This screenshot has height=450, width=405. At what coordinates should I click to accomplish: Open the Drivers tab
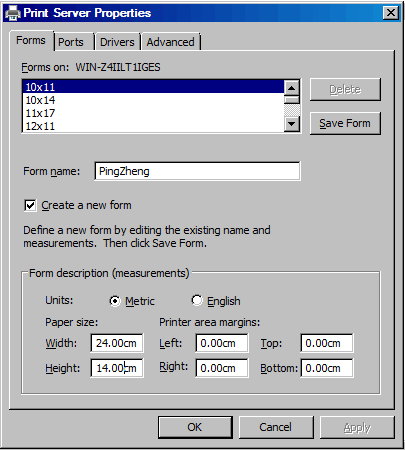[117, 42]
